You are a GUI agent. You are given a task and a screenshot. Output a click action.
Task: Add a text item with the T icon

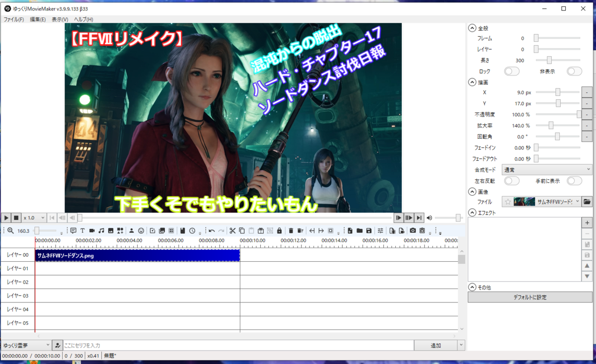82,231
